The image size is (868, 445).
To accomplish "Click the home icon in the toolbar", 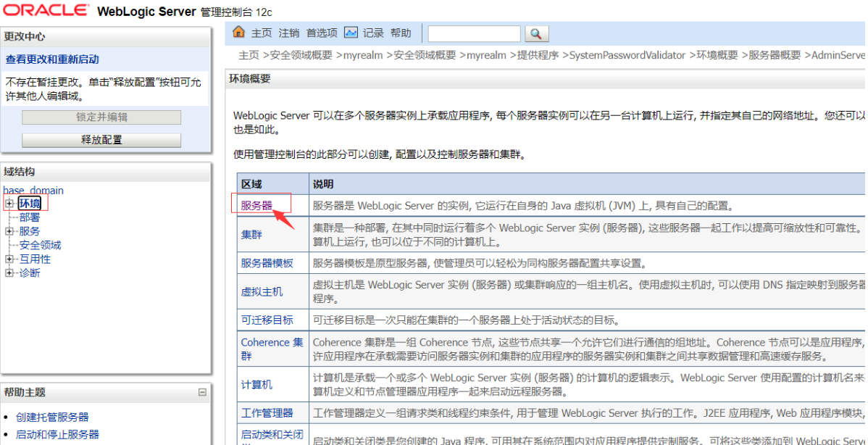I will (x=238, y=33).
